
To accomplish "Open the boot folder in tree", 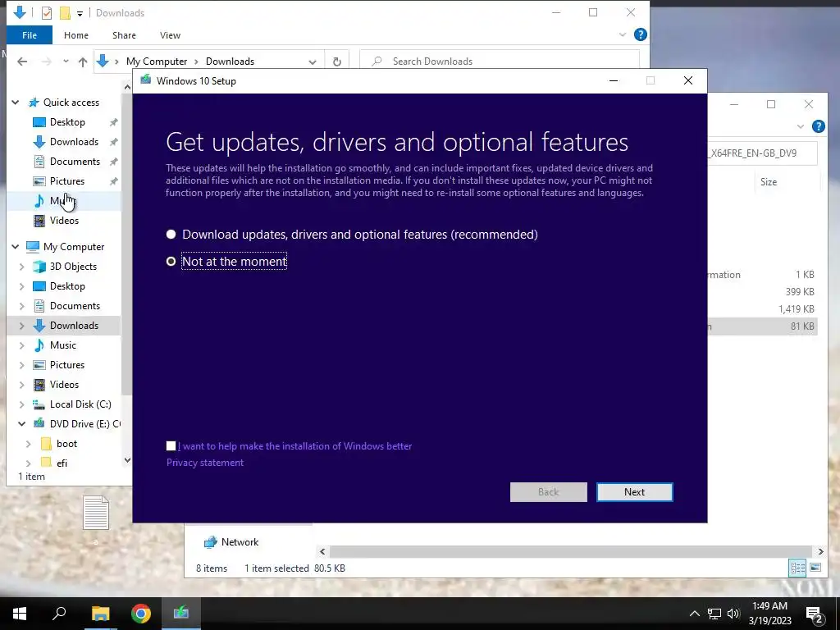I will click(66, 444).
